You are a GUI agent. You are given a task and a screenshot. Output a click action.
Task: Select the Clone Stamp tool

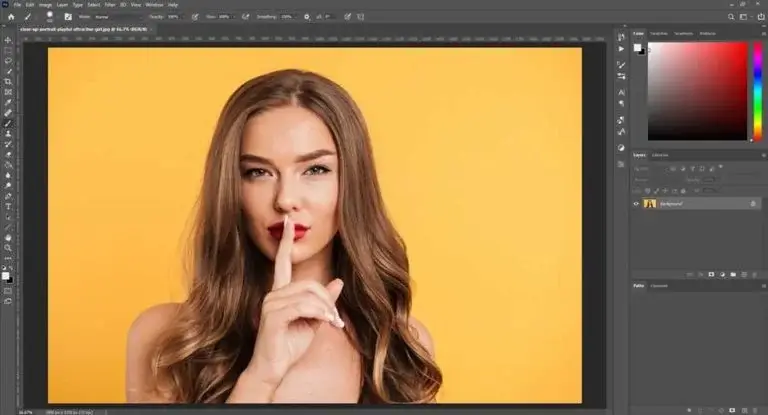tap(8, 134)
